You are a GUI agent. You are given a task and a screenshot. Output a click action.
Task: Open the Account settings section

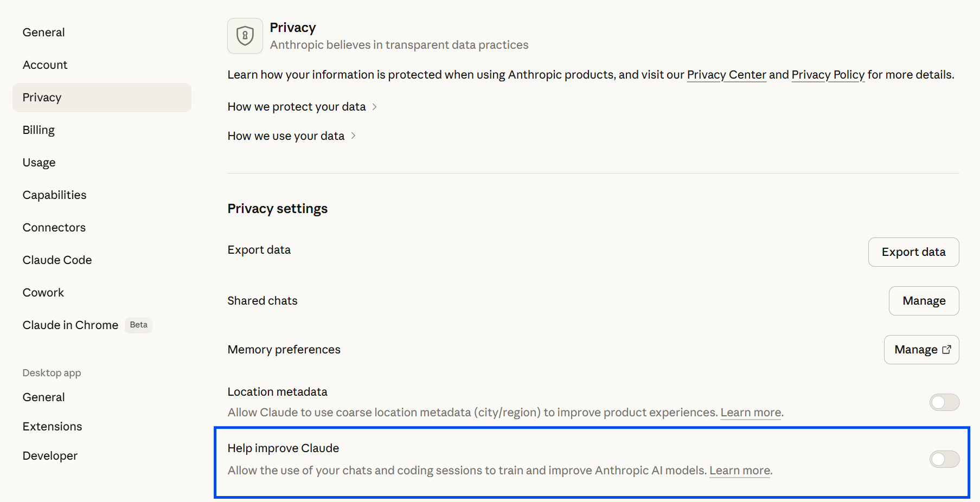tap(45, 65)
